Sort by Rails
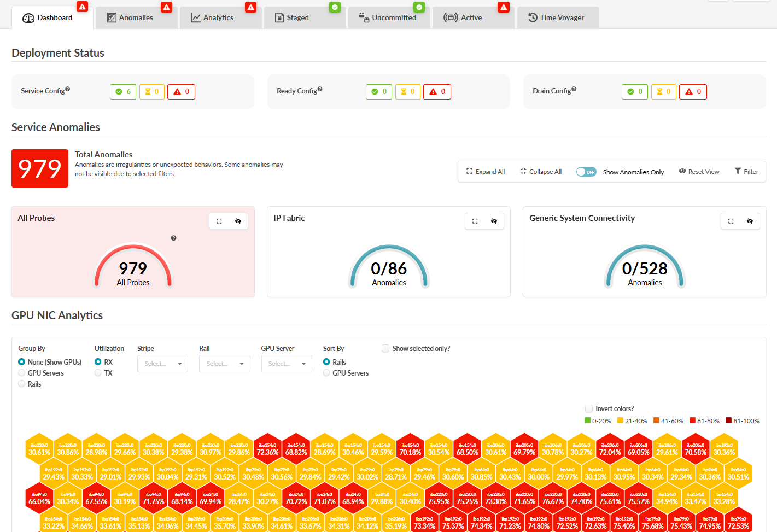This screenshot has width=777, height=532. pyautogui.click(x=326, y=362)
